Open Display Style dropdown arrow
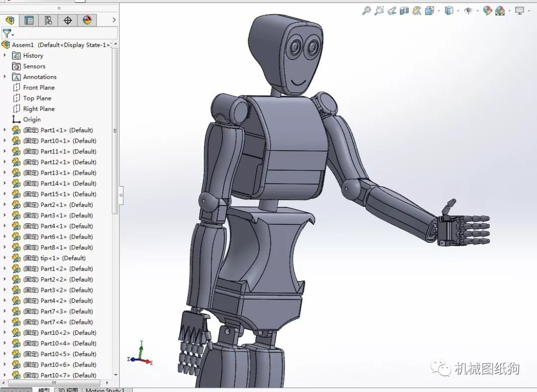 point(458,11)
